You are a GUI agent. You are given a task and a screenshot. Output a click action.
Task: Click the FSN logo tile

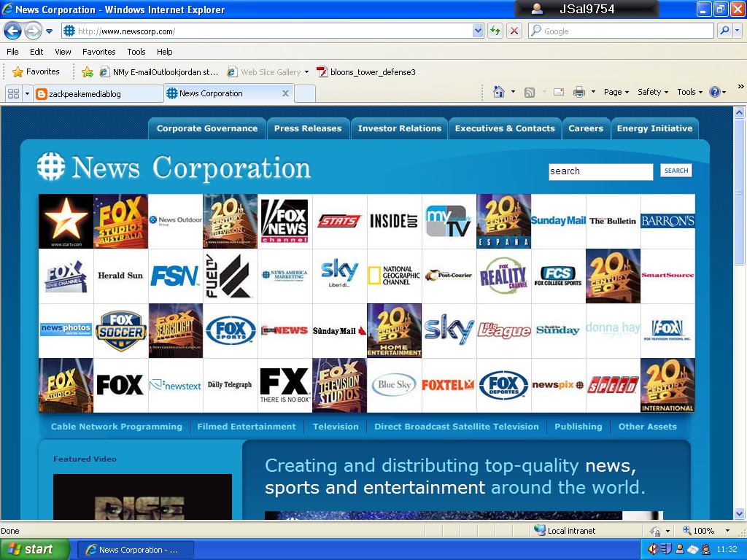pos(175,276)
